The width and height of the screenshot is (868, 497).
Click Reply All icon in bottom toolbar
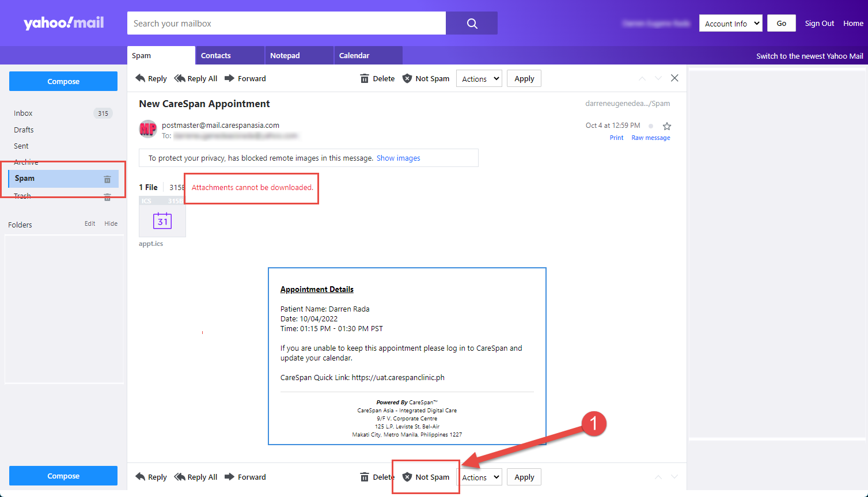pyautogui.click(x=180, y=477)
